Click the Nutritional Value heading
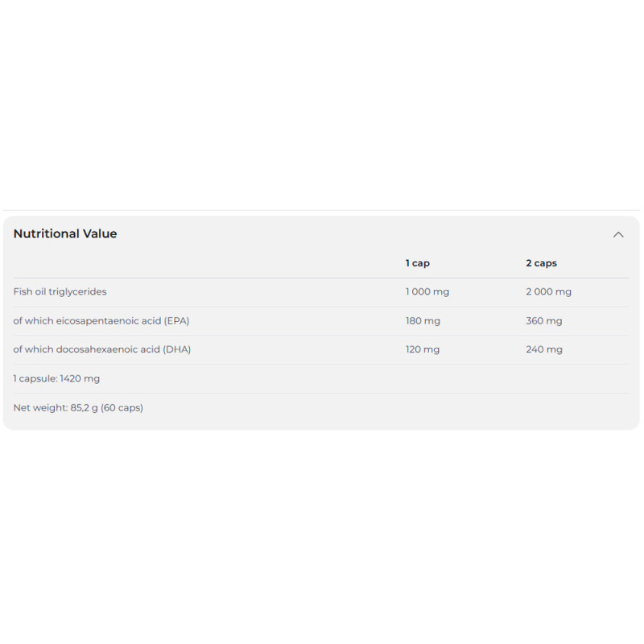The image size is (644, 644). pyautogui.click(x=65, y=233)
